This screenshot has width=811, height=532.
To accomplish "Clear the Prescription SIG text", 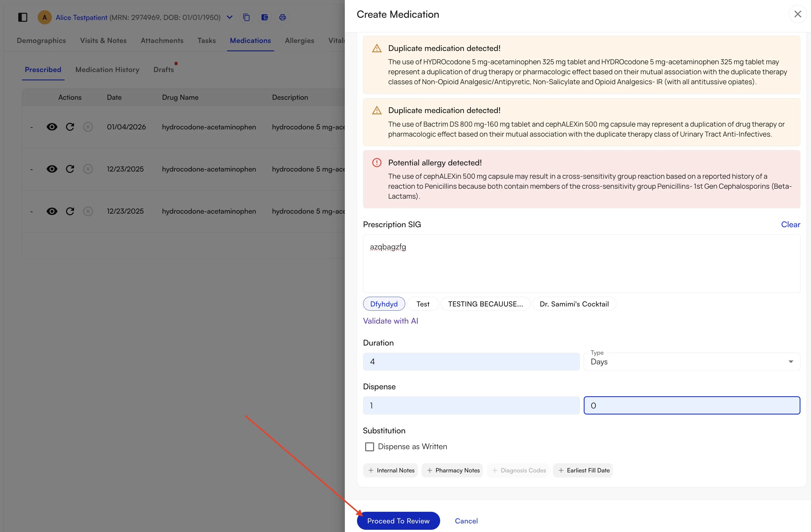I will point(790,224).
